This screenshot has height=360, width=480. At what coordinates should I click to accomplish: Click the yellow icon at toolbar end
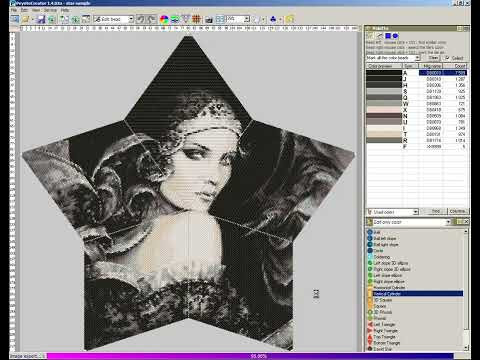tap(290, 19)
